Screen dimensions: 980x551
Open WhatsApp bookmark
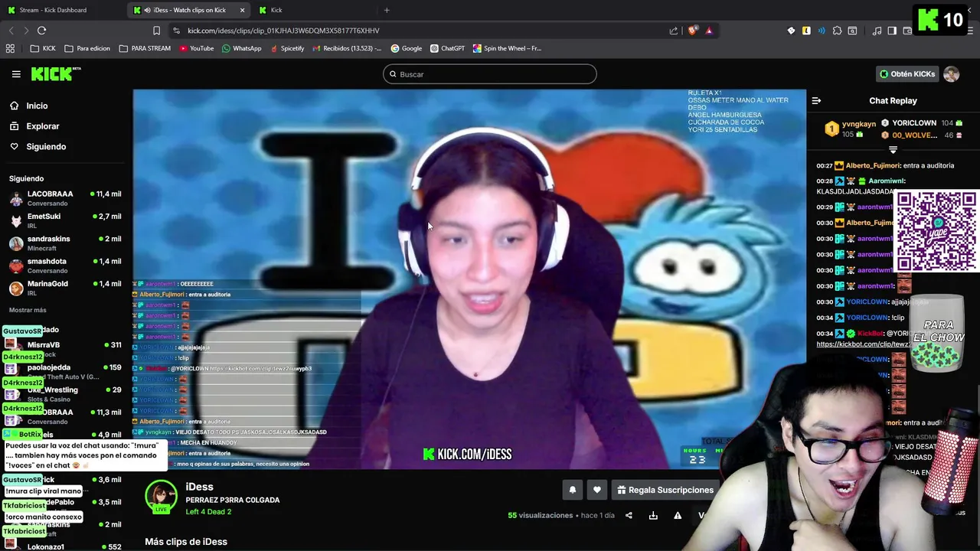click(x=241, y=48)
